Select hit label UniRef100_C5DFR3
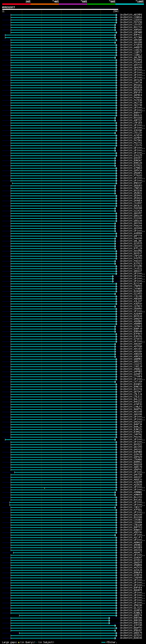The width and height of the screenshot is (146, 644). coord(131,286)
